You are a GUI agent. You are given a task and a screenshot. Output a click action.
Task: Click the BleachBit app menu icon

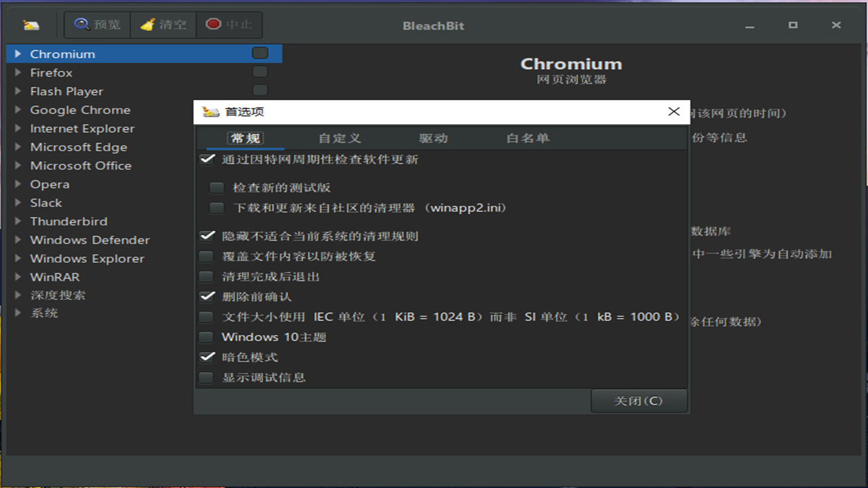click(31, 25)
